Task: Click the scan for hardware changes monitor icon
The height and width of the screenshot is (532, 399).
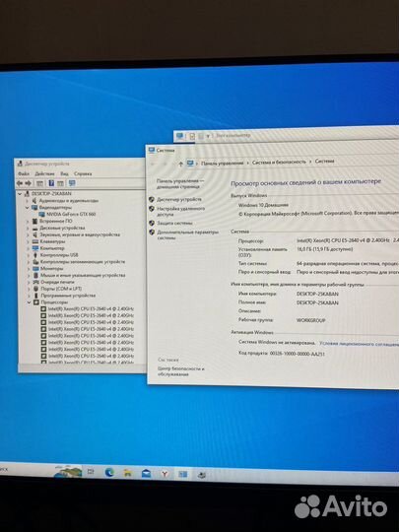Action: [72, 183]
